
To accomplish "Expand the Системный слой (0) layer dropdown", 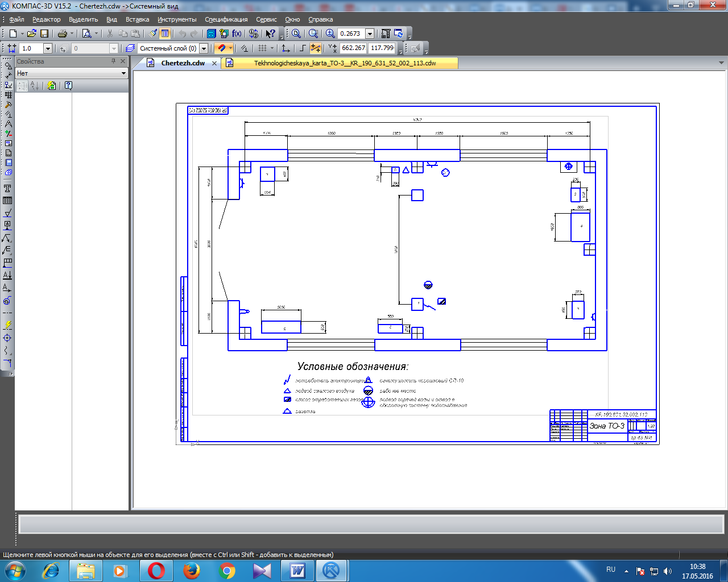I will pyautogui.click(x=204, y=48).
